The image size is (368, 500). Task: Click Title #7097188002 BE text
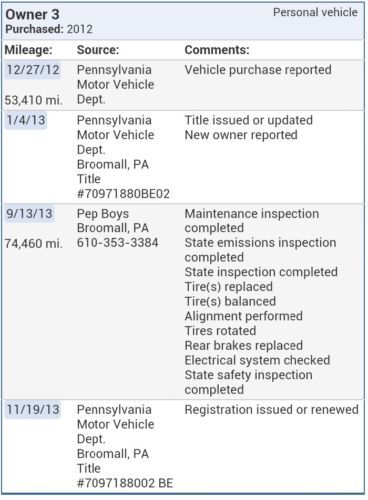[x=125, y=476]
